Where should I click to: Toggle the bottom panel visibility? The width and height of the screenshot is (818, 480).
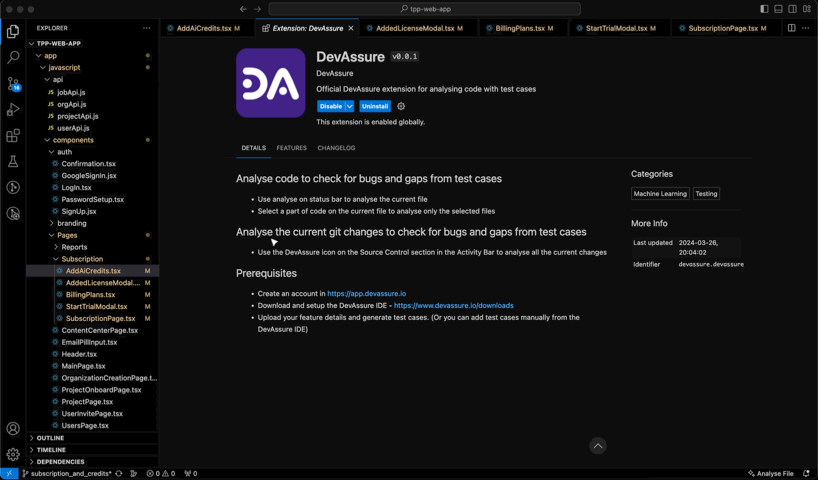[778, 9]
